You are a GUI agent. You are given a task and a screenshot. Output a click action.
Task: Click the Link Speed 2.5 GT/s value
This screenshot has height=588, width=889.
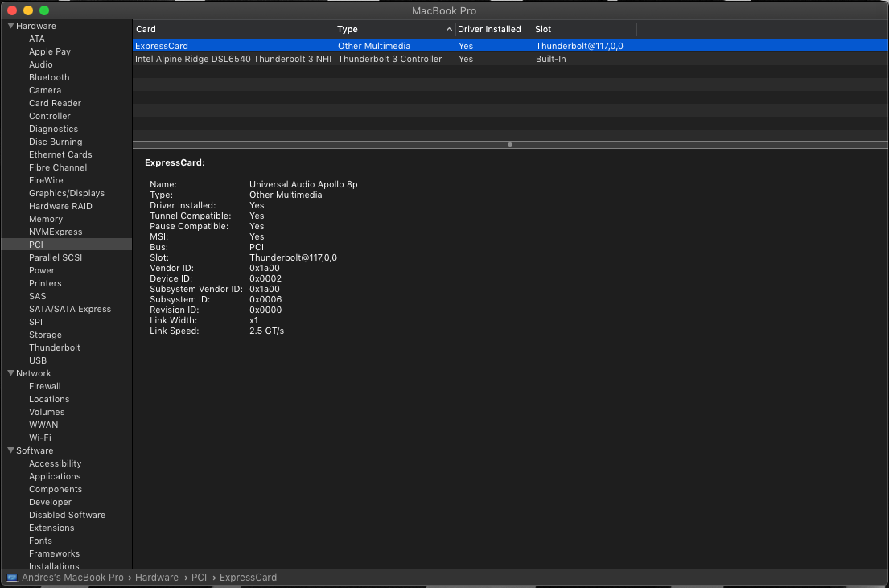[266, 331]
